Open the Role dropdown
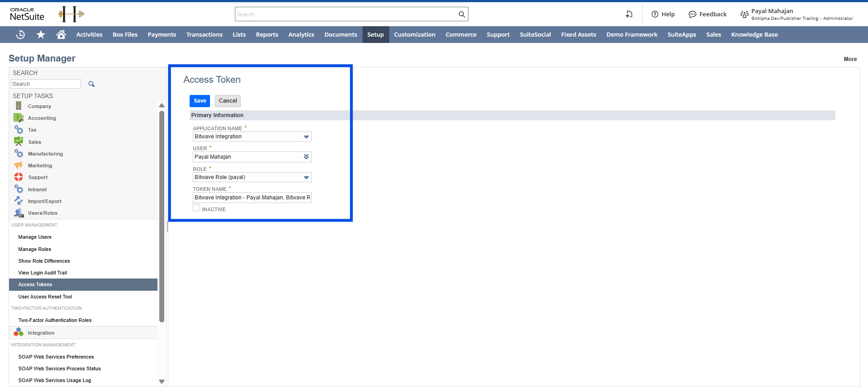This screenshot has width=868, height=392. (x=306, y=177)
